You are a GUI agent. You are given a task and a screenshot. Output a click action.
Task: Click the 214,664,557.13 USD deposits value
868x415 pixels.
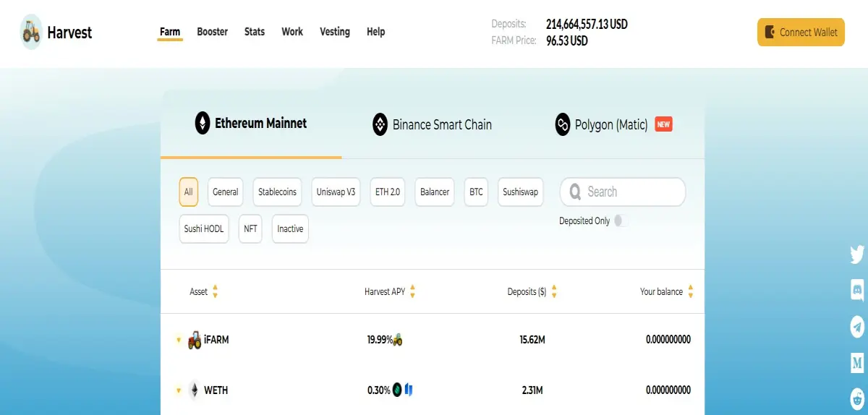coord(587,25)
